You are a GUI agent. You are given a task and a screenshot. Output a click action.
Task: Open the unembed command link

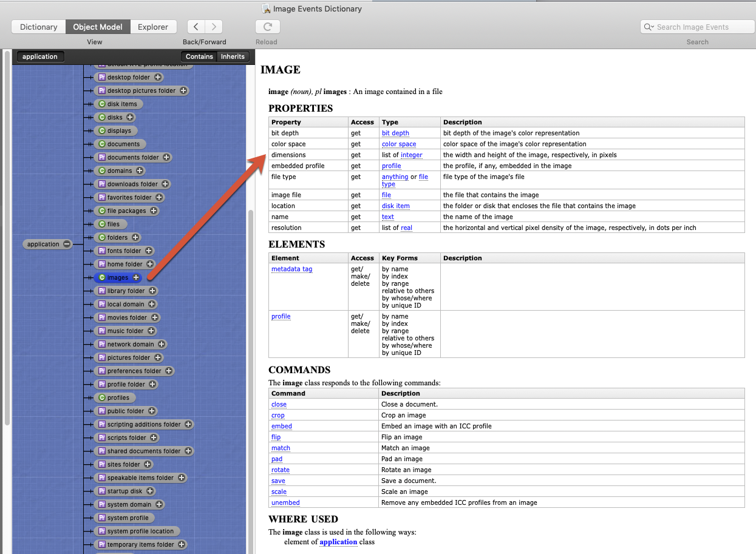(x=285, y=502)
